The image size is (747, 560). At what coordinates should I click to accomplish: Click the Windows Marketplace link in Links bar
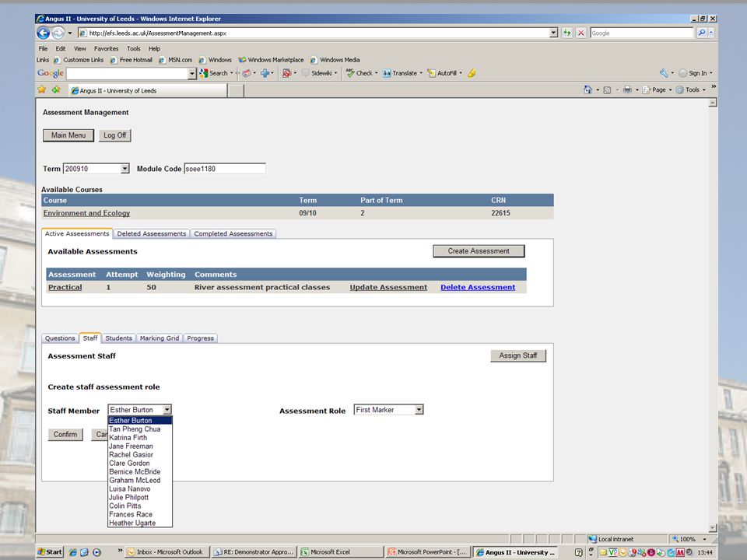point(271,60)
